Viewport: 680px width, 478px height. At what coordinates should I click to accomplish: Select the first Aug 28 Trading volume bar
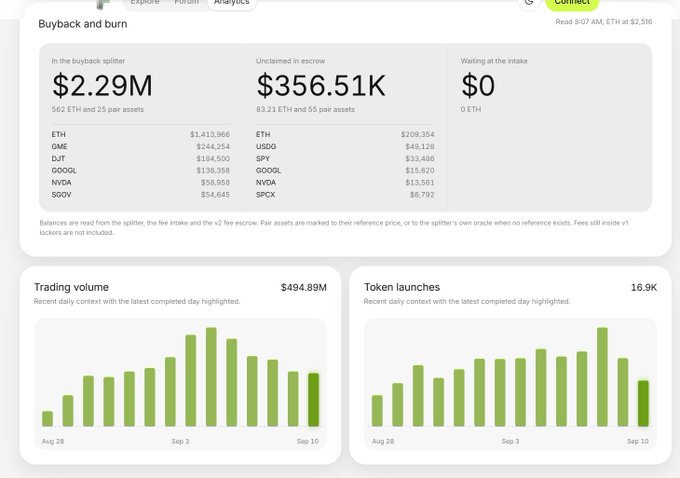click(47, 419)
